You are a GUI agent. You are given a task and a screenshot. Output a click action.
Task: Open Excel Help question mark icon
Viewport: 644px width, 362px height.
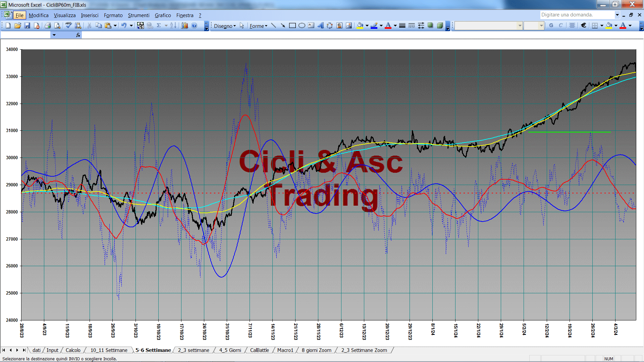coord(194,25)
